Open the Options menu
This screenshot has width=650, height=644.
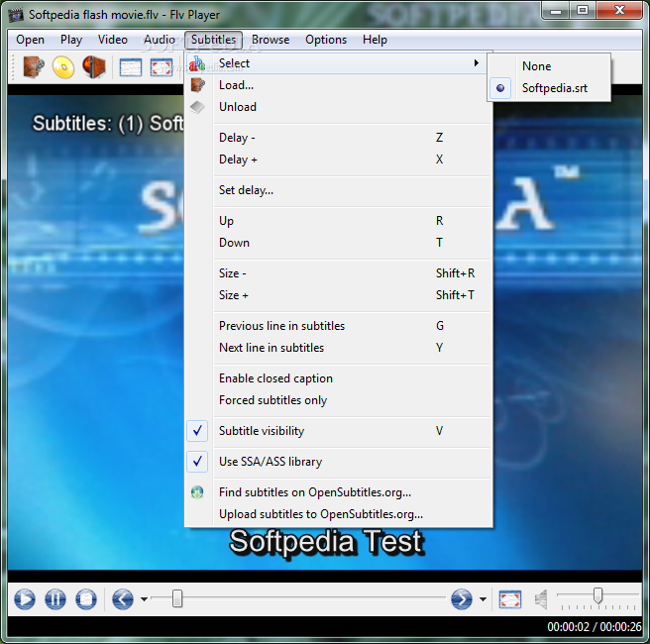pyautogui.click(x=326, y=40)
